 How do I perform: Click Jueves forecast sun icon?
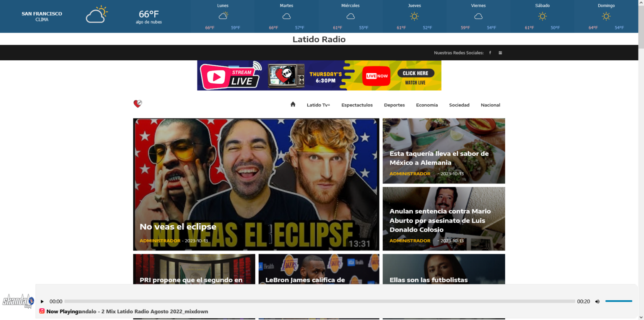415,16
